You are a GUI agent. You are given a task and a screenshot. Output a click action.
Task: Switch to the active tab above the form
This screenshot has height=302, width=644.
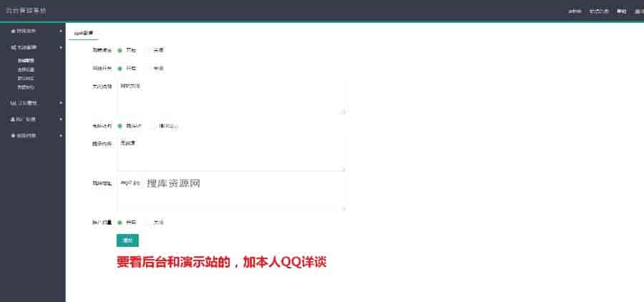84,33
